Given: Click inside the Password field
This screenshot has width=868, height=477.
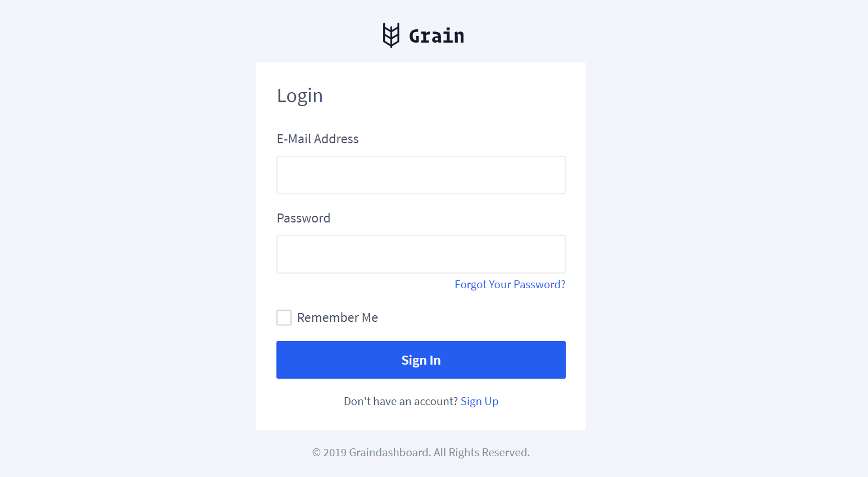Looking at the screenshot, I should click(421, 254).
